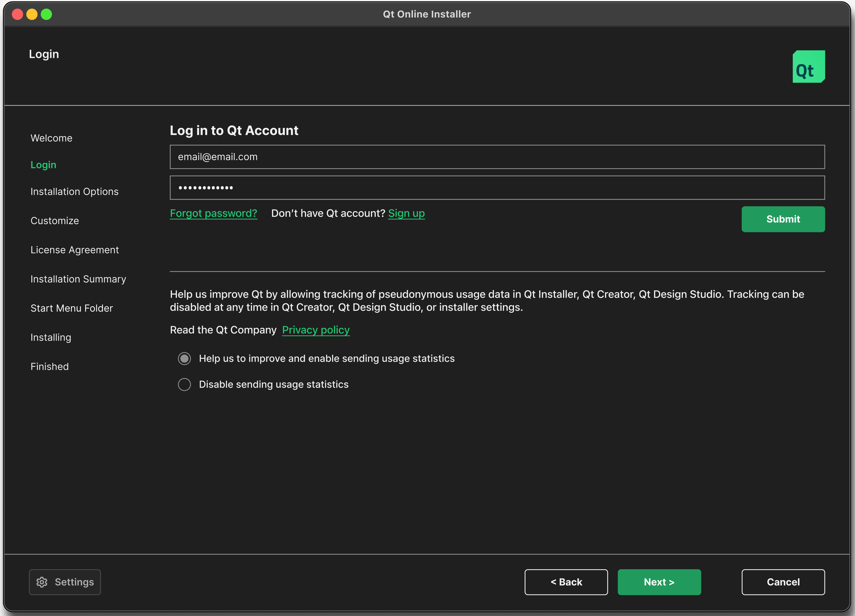Image resolution: width=855 pixels, height=616 pixels.
Task: Go to Installation Summary step
Action: point(78,279)
